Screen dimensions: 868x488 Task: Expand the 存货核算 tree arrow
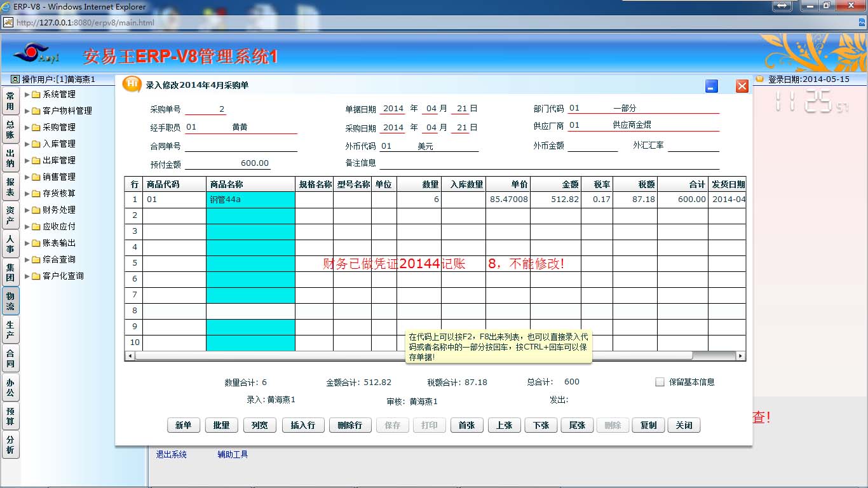(27, 193)
